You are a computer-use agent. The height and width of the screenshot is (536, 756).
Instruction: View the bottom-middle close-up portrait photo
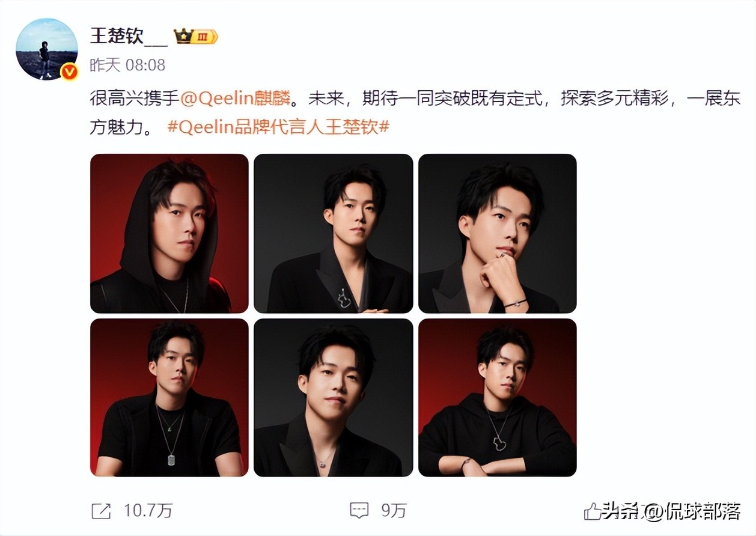pyautogui.click(x=333, y=397)
